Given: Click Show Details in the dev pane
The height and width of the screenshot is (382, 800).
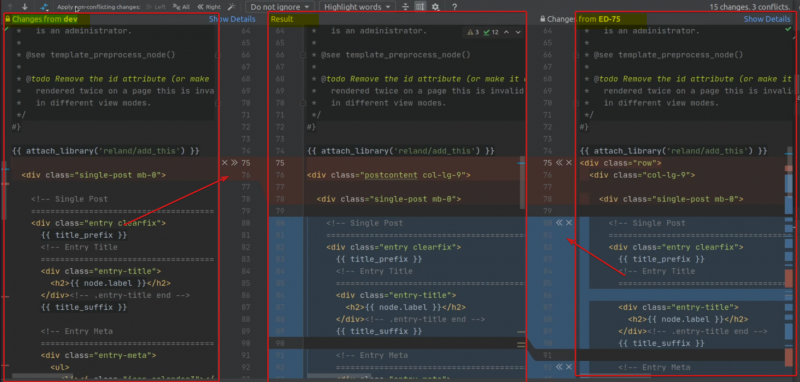Looking at the screenshot, I should coord(232,19).
